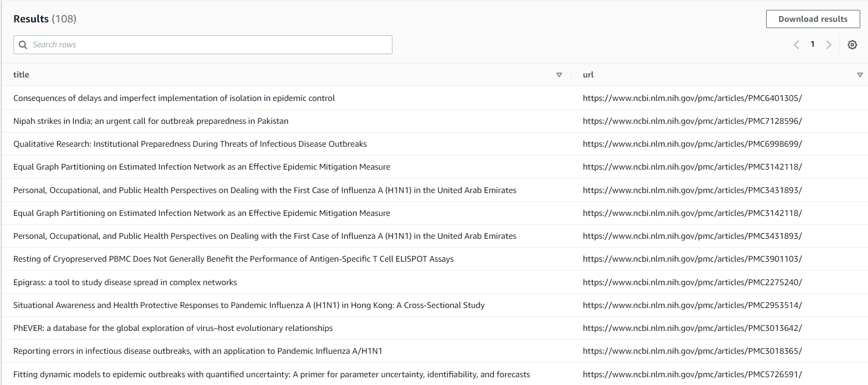The image size is (868, 385).
Task: Click the title column header
Action: pos(21,75)
